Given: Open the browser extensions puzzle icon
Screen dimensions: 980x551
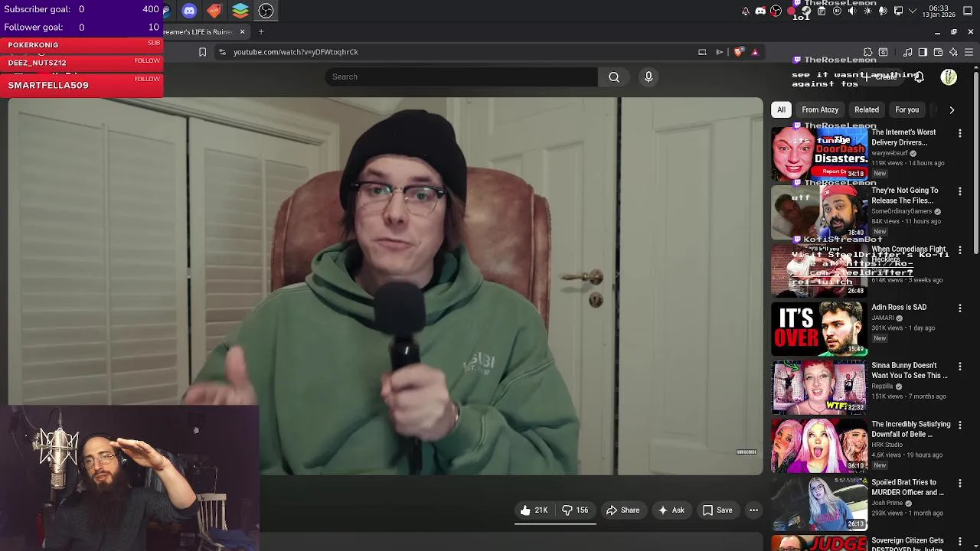Looking at the screenshot, I should coord(868,52).
